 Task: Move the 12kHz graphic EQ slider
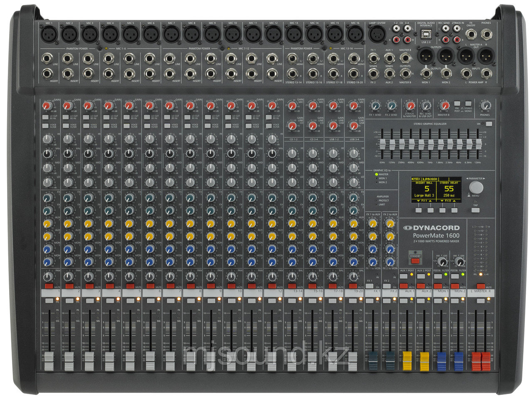[478, 144]
